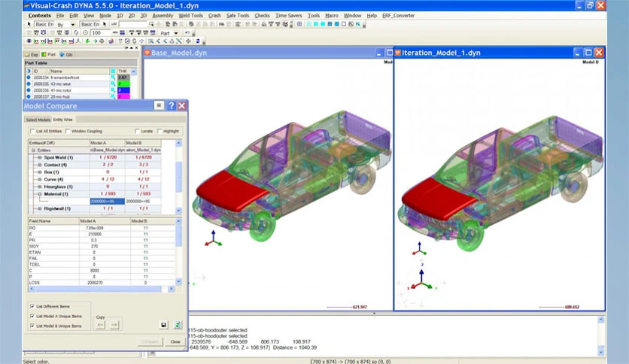Click the first light-cyan display mode square icon
The width and height of the screenshot is (629, 364).
pos(308,25)
